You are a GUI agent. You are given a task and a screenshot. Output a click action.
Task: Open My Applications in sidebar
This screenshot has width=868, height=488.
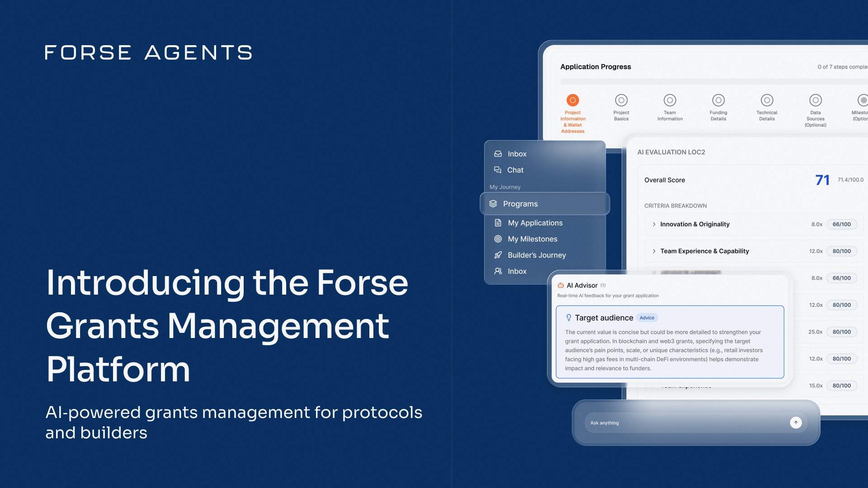[x=535, y=223]
